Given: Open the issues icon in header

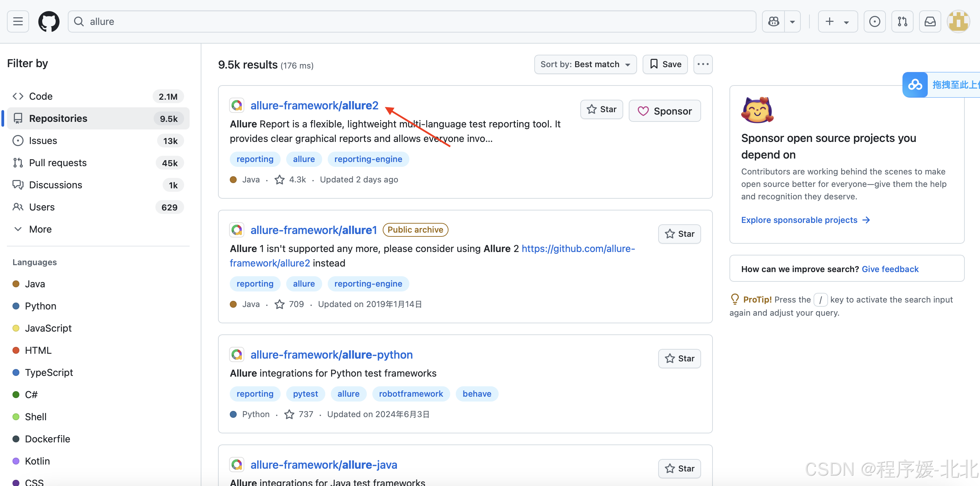Looking at the screenshot, I should point(874,21).
